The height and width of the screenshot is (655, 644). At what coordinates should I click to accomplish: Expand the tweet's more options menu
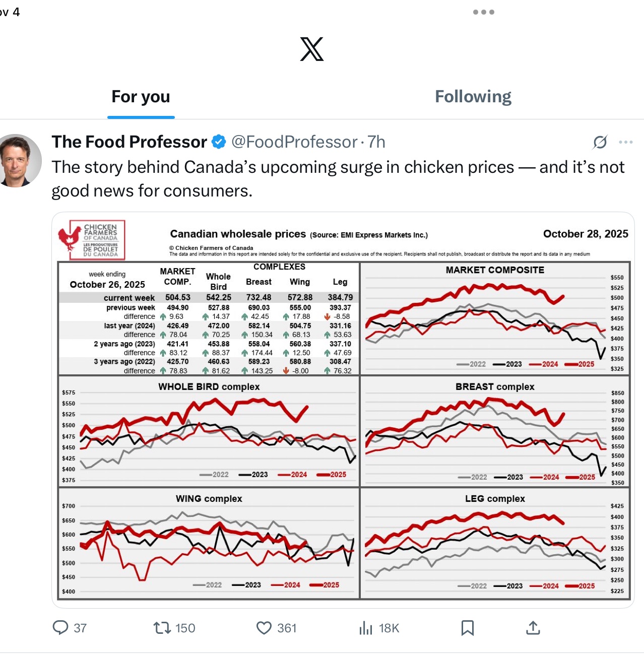pos(625,142)
